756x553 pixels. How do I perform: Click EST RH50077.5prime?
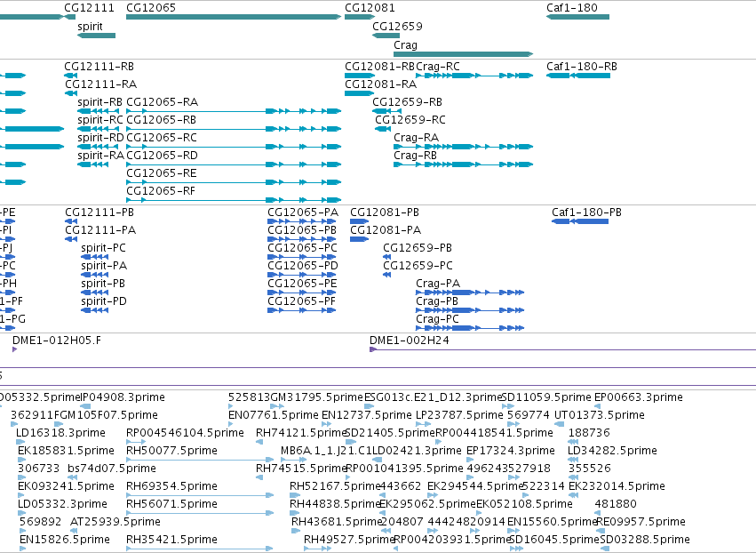click(171, 451)
